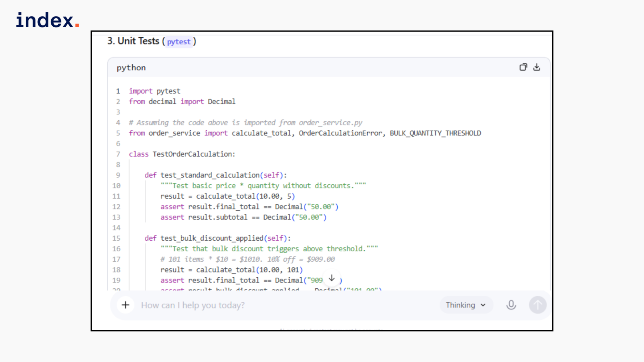Click the plus attach button
This screenshot has height=362, width=644.
pyautogui.click(x=126, y=305)
